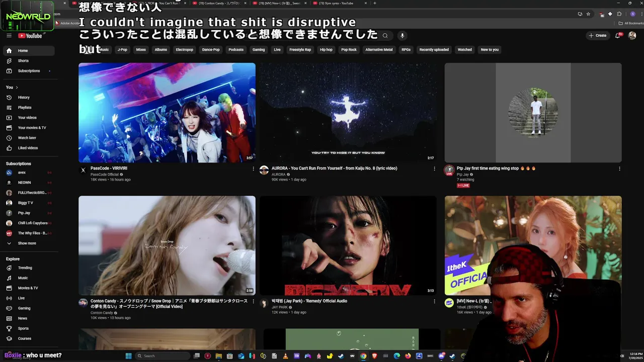644x362 pixels.
Task: Open Home in the sidebar
Action: coord(29,51)
